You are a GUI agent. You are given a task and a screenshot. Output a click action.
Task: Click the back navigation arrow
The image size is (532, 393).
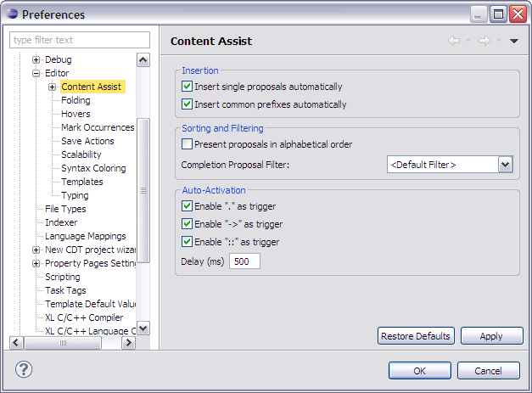coord(454,41)
